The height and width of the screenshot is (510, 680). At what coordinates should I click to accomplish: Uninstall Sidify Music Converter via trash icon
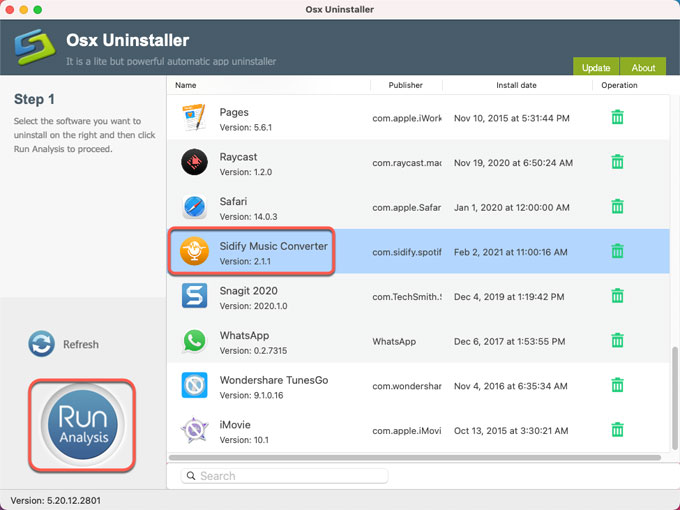point(617,251)
